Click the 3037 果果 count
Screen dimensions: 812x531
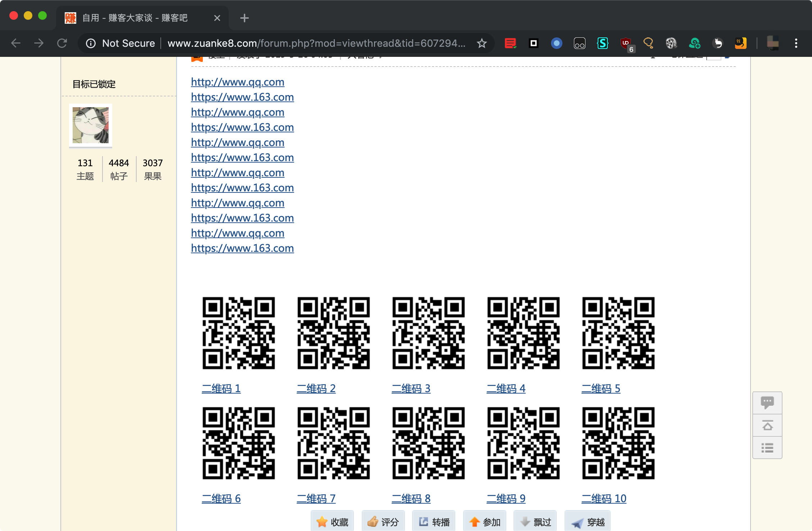pyautogui.click(x=153, y=169)
